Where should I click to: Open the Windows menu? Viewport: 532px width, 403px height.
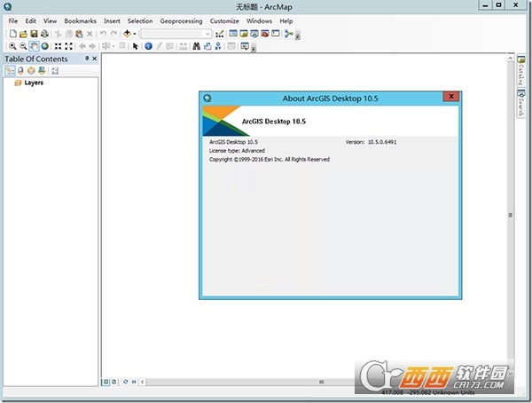(x=259, y=21)
